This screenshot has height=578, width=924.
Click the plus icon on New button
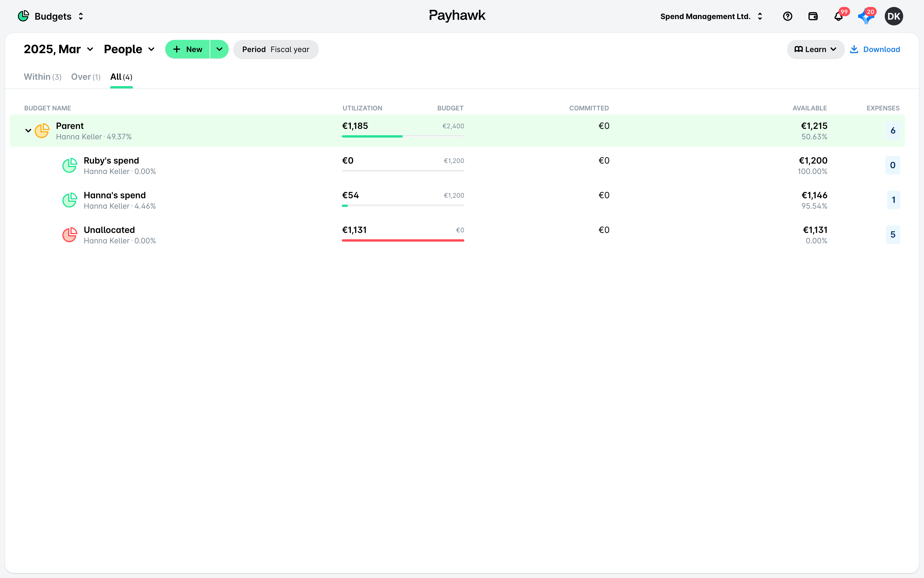tap(177, 49)
